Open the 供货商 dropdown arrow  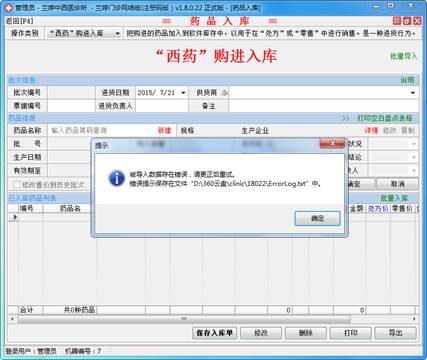413,93
